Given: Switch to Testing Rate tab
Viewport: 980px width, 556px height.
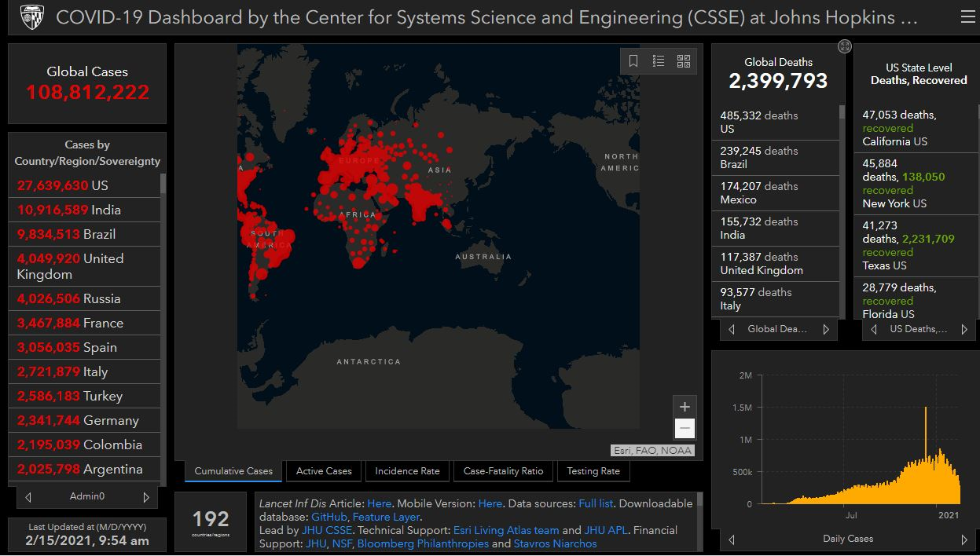Looking at the screenshot, I should click(593, 471).
